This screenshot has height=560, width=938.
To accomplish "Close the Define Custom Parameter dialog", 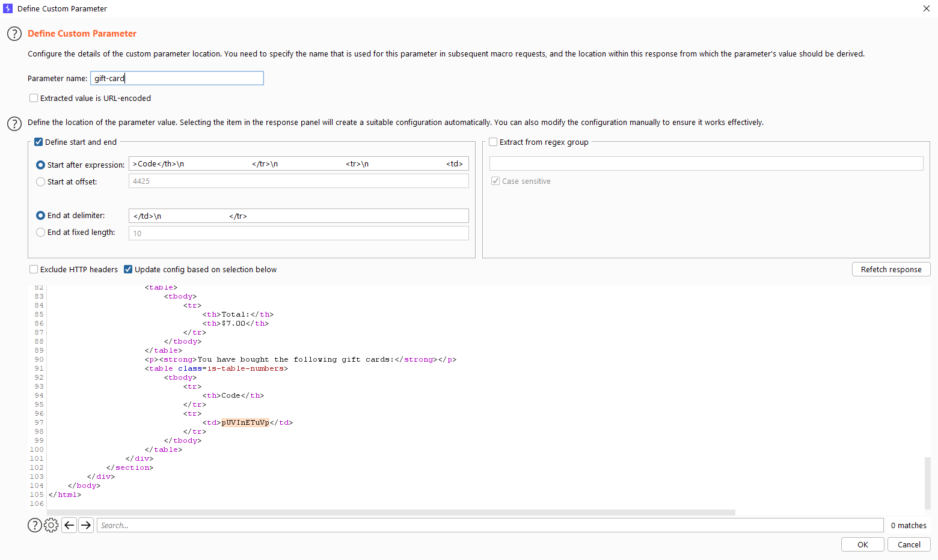I will pyautogui.click(x=927, y=8).
